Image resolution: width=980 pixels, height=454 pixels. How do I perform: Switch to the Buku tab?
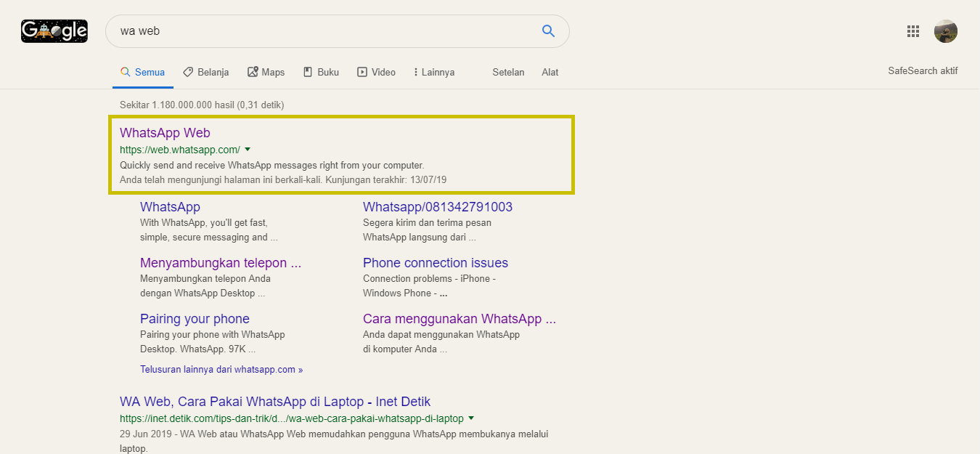[x=321, y=72]
